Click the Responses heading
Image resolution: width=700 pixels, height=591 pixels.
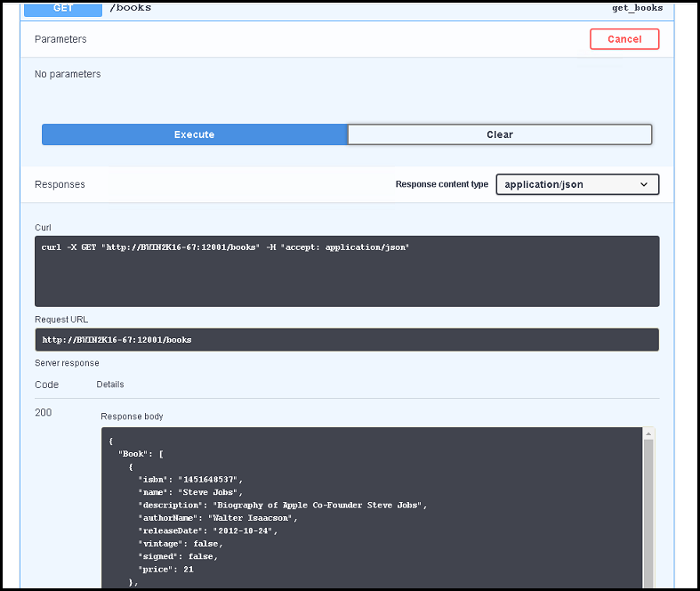click(x=60, y=184)
